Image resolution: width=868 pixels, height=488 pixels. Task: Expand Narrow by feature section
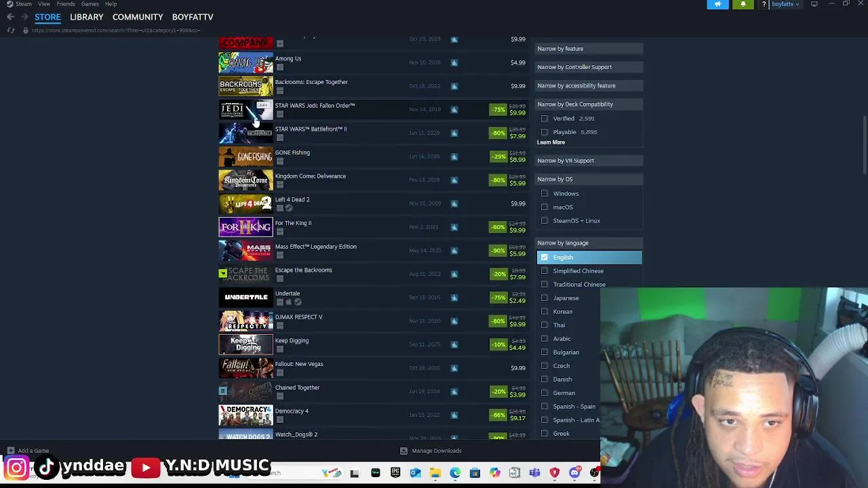(589, 49)
